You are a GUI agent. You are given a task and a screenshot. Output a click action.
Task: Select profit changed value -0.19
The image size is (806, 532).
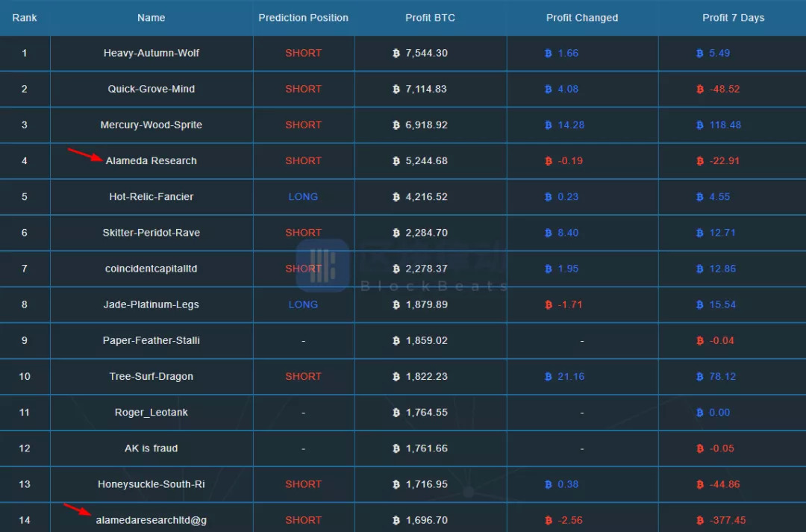coord(570,161)
